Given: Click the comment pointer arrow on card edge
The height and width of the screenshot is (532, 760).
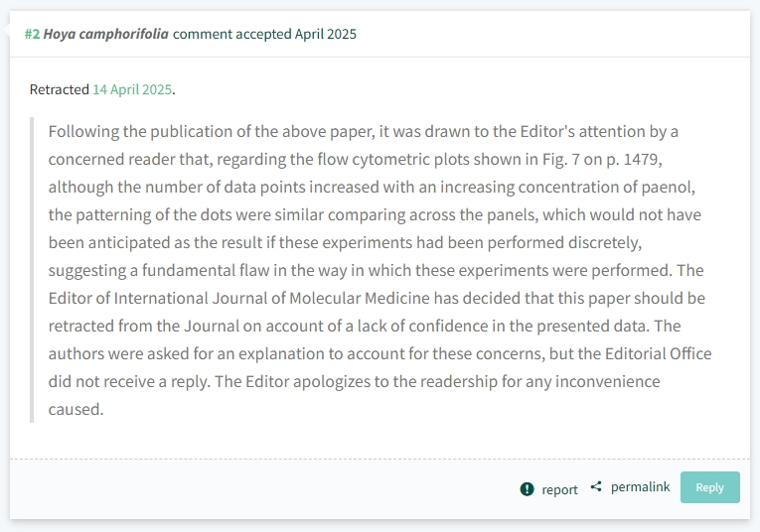Looking at the screenshot, I should 6,30.
